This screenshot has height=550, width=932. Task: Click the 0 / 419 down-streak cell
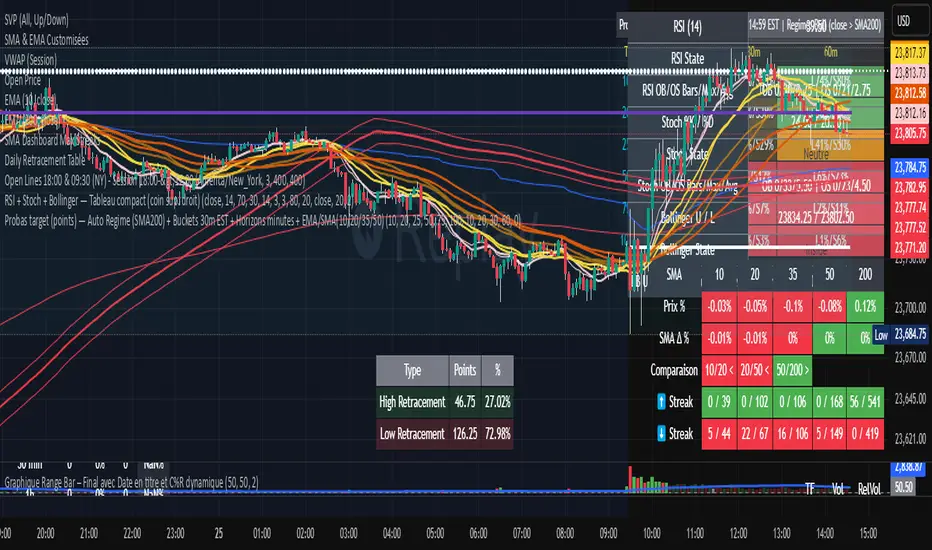865,433
